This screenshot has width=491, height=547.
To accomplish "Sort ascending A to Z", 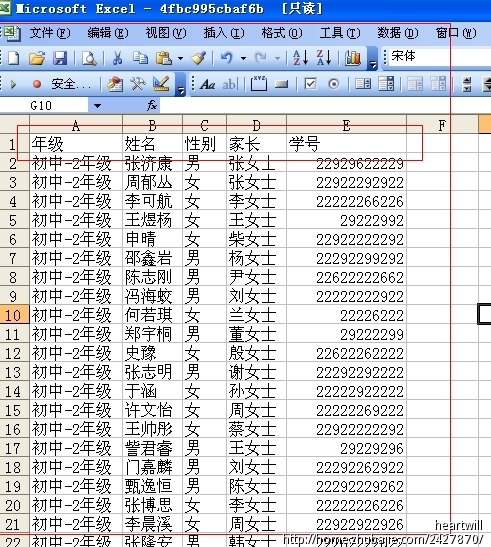I will tap(300, 58).
